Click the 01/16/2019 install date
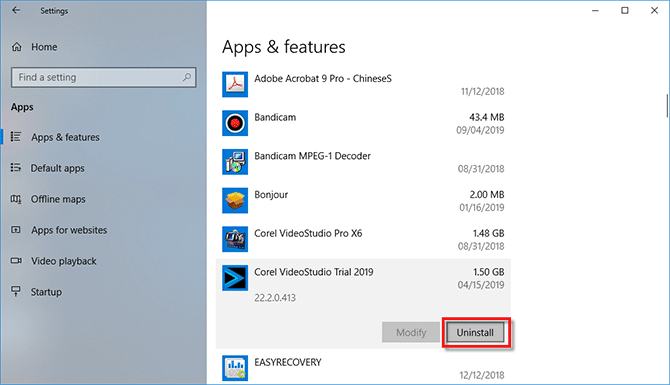The image size is (670, 385). (x=482, y=208)
